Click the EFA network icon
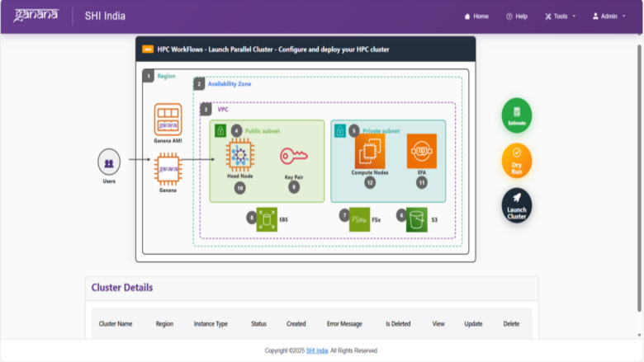The image size is (644, 362). pyautogui.click(x=421, y=151)
